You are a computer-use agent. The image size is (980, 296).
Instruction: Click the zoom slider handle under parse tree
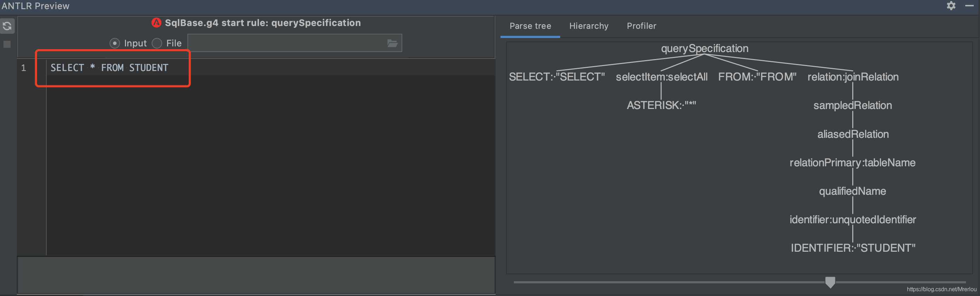[x=830, y=282]
